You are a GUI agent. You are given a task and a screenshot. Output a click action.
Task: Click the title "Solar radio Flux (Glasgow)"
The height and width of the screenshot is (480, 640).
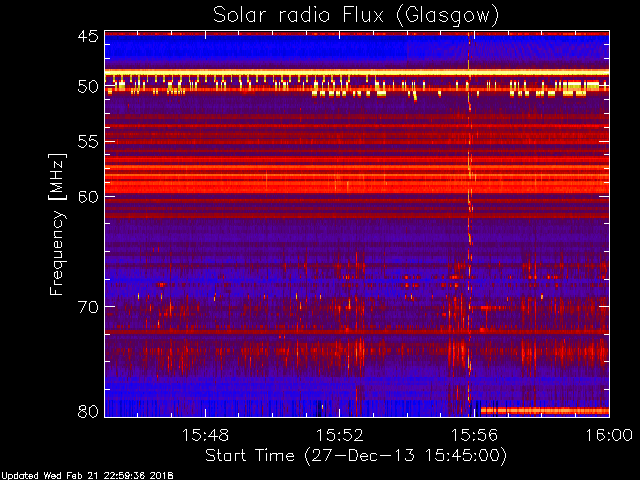tap(356, 16)
